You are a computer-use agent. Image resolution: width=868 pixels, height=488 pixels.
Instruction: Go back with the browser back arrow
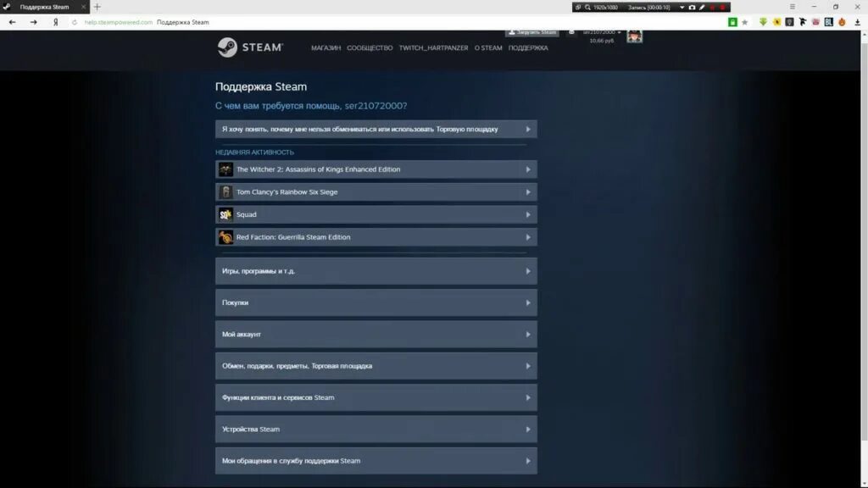[12, 22]
